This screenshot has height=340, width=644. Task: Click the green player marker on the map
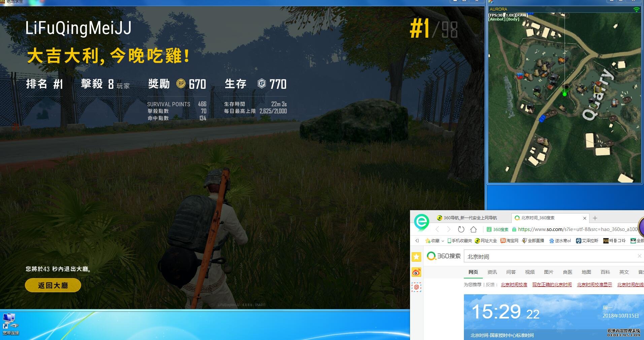click(565, 94)
